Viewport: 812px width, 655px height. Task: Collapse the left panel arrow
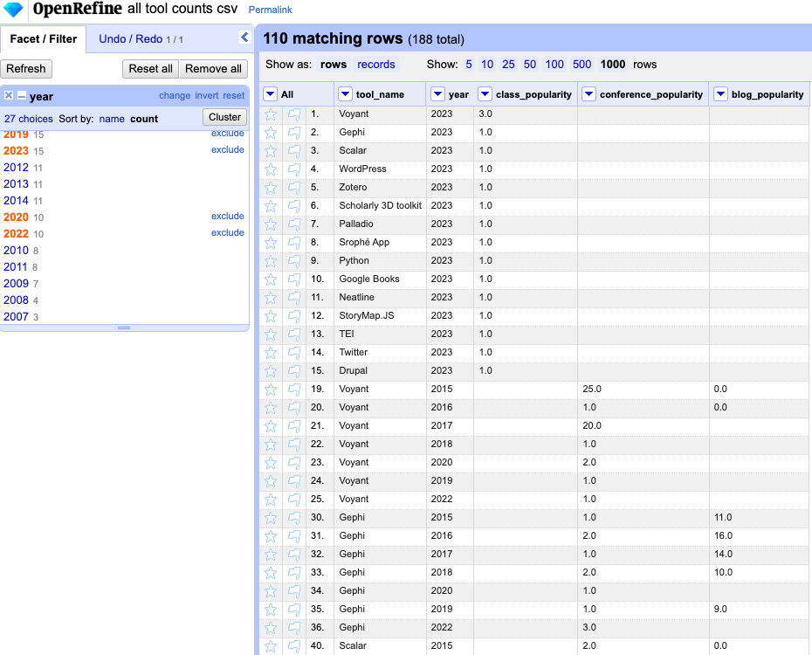pyautogui.click(x=244, y=38)
